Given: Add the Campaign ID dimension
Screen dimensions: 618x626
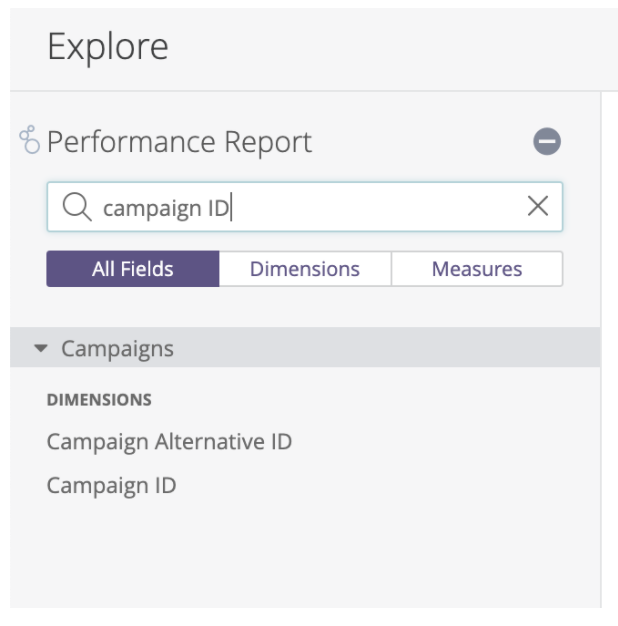Looking at the screenshot, I should 111,486.
